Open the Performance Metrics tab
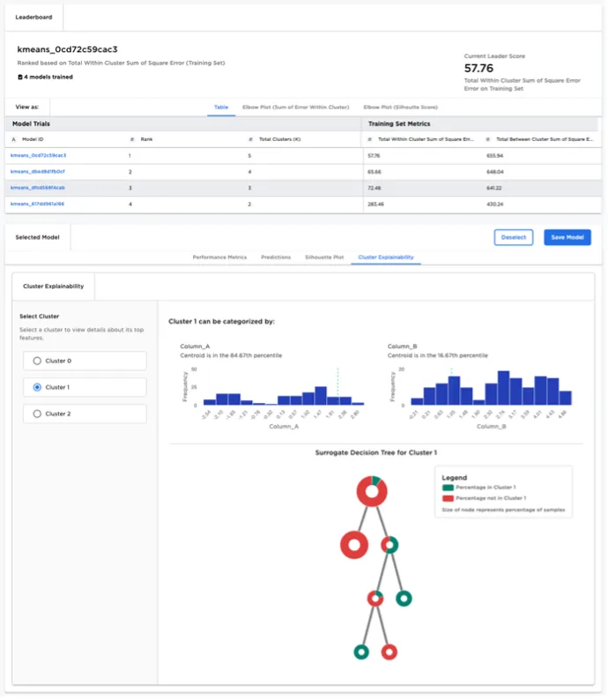Screen dimensions: 608x700 [x=219, y=257]
